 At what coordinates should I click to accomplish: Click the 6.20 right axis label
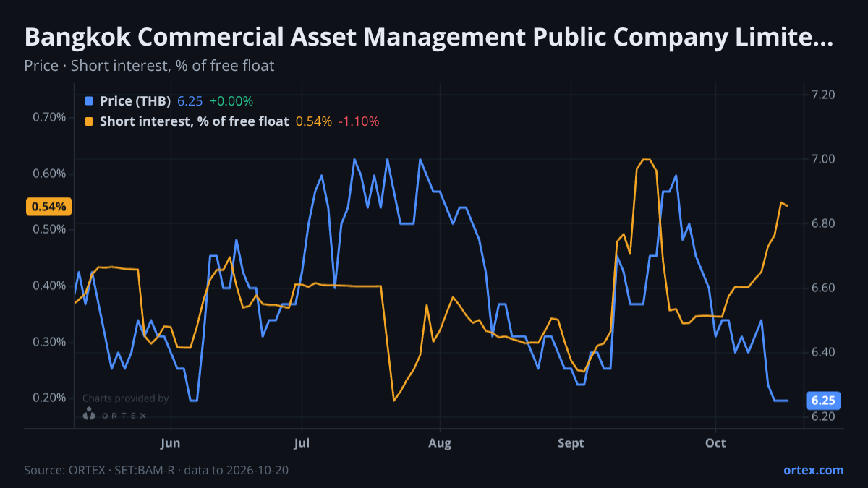point(823,417)
